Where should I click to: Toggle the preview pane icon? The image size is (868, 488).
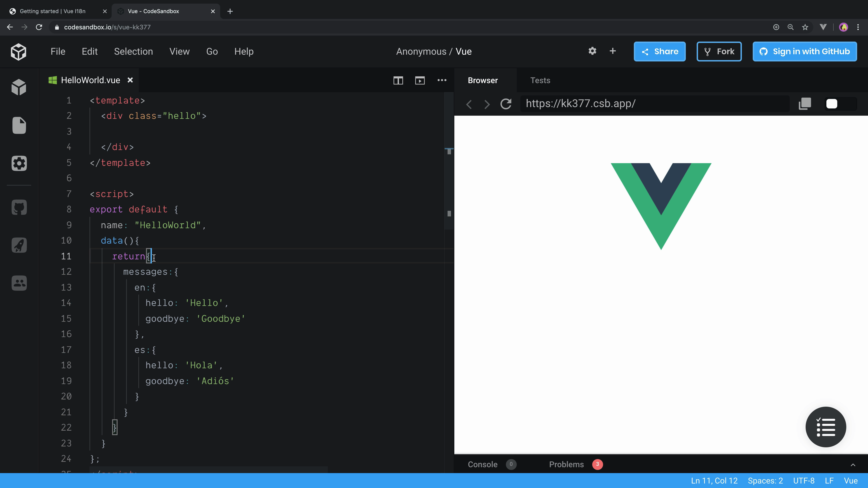click(420, 80)
